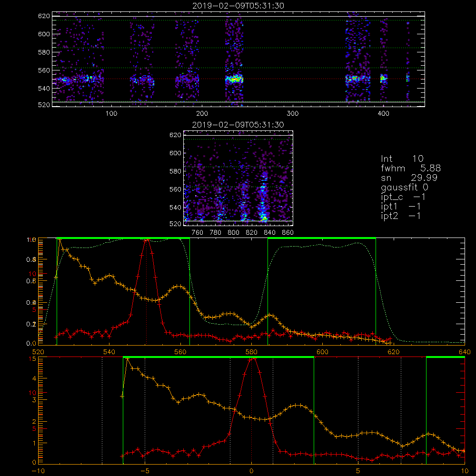
Task: Click x-axis label '760' under middle image
Action: pos(198,233)
